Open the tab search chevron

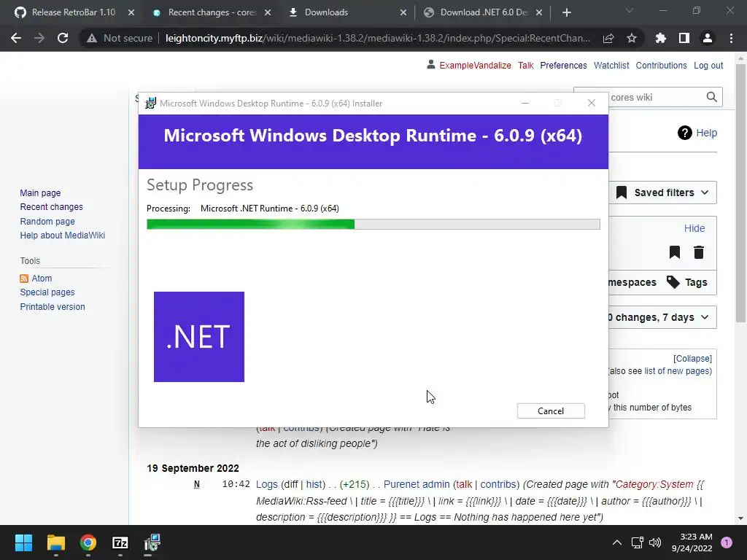[630, 10]
